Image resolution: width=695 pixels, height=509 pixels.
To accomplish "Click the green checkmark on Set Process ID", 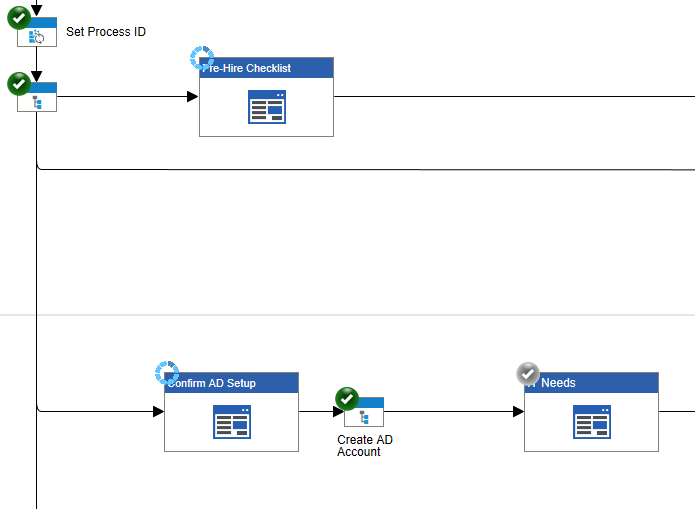I will click(x=18, y=17).
